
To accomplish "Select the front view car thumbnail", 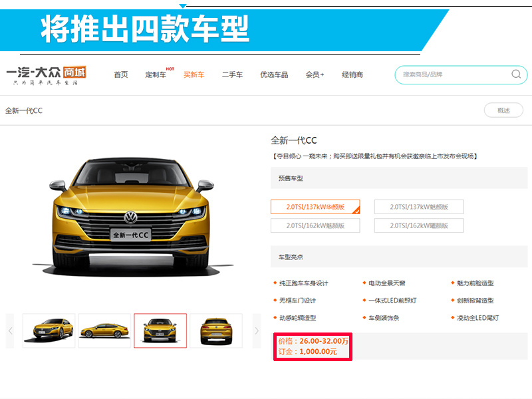I will click(160, 331).
